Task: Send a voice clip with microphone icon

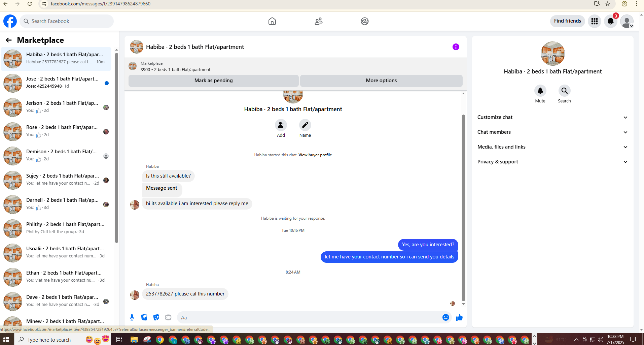Action: pyautogui.click(x=132, y=317)
